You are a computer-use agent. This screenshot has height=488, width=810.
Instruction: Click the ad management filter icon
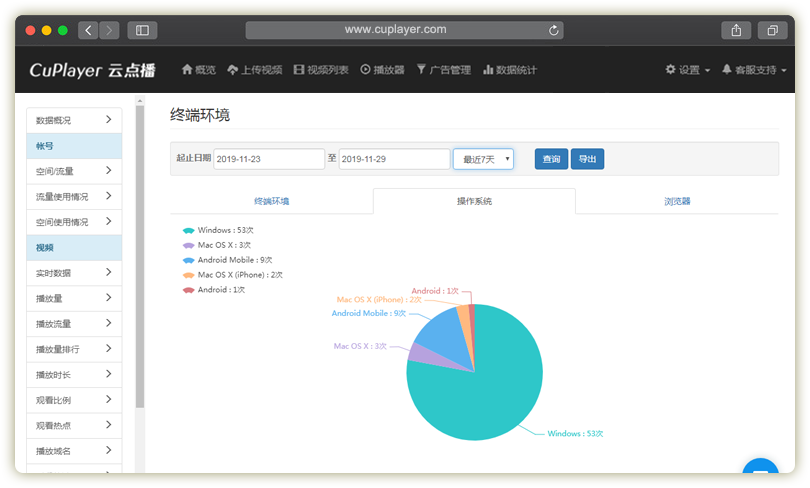click(x=422, y=70)
